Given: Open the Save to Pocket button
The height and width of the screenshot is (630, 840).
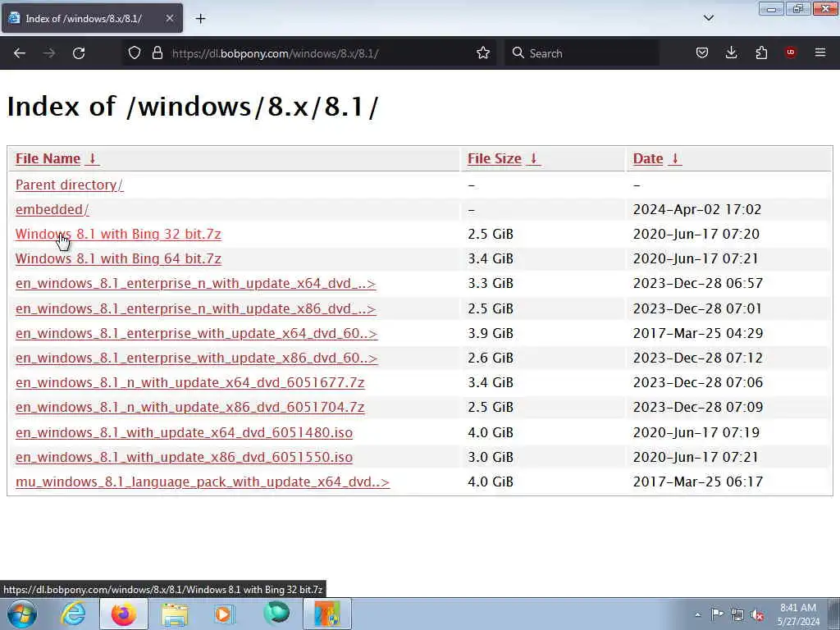Looking at the screenshot, I should click(x=702, y=53).
